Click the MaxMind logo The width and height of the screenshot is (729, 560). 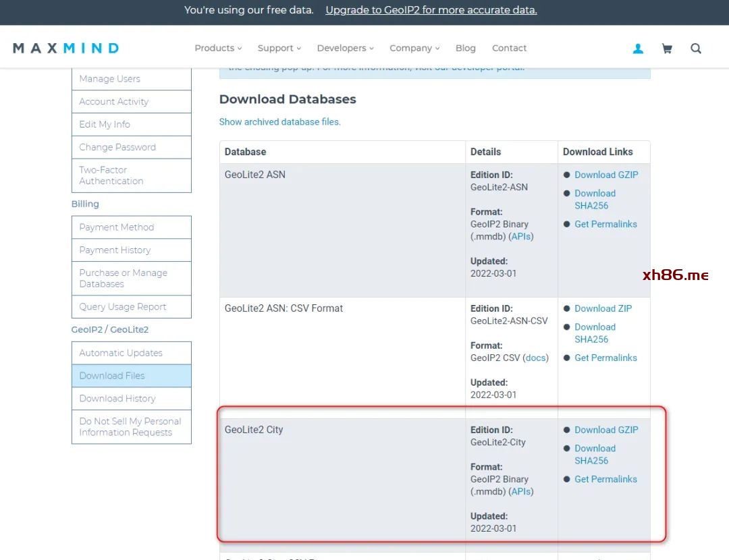pyautogui.click(x=66, y=49)
